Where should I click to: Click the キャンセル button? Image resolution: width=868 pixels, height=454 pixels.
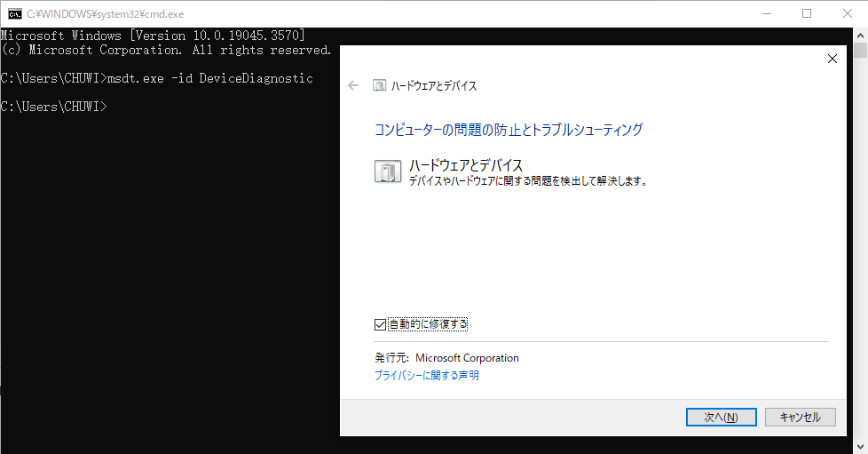800,417
